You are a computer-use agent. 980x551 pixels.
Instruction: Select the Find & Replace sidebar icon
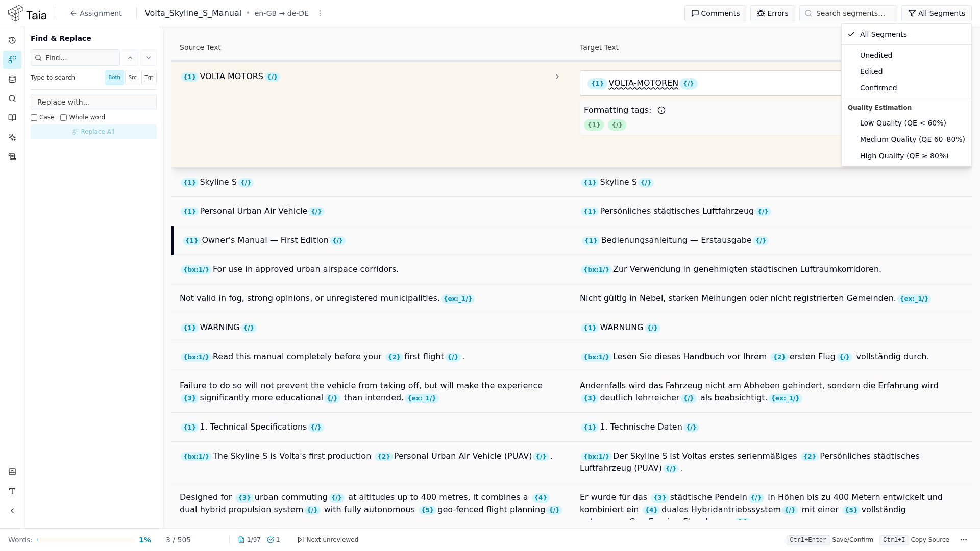[12, 60]
